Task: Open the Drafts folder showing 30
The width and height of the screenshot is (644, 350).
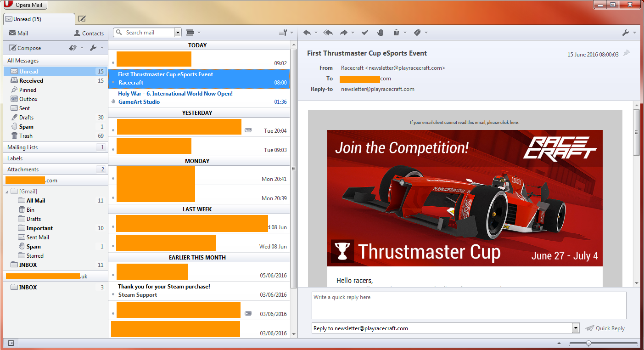Action: (x=55, y=118)
